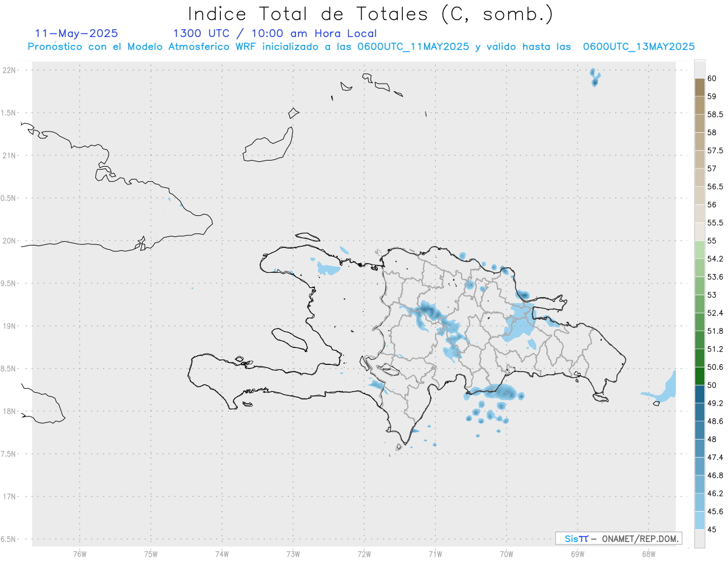Click the "52.4" value on color scale
This screenshot has height=562, width=728.
click(x=715, y=313)
